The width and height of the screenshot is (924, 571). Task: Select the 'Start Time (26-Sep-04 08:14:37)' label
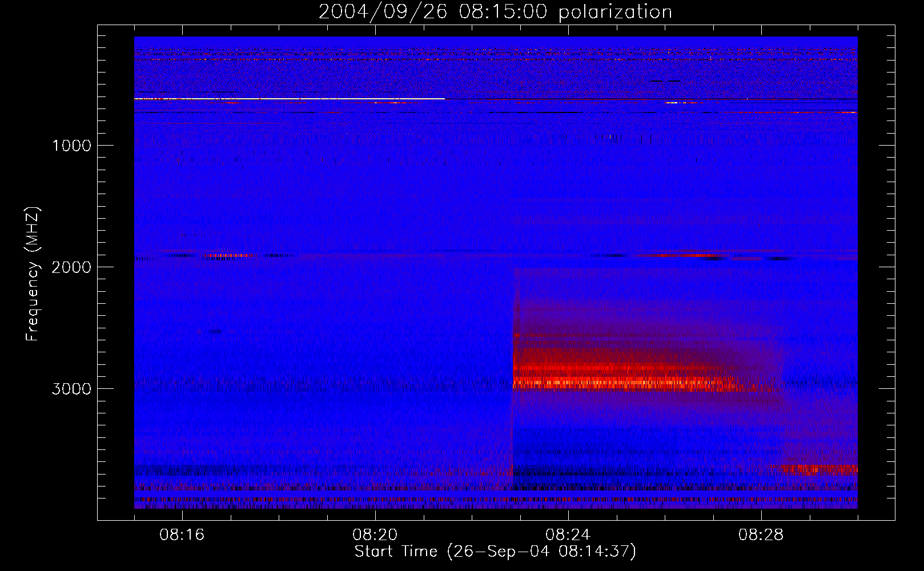point(495,552)
